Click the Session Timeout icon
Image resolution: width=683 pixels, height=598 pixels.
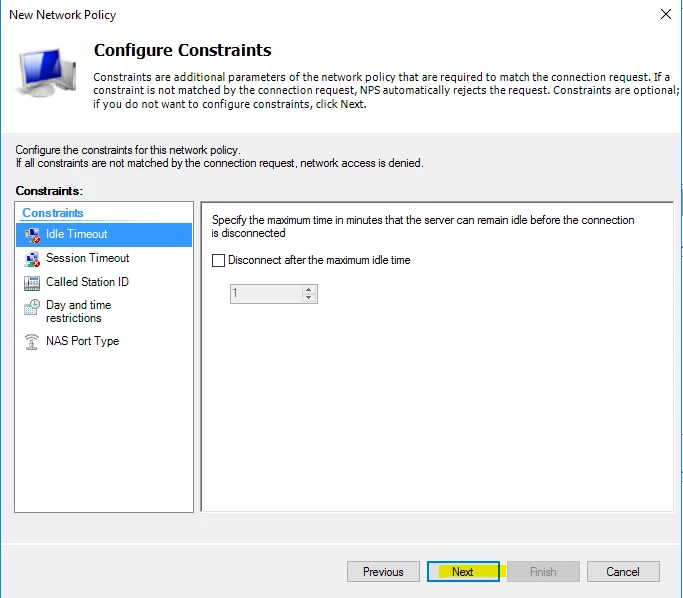[32, 259]
